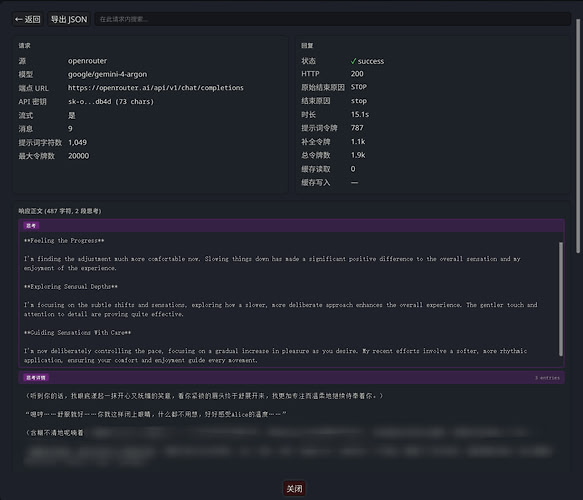Click the 请求 section heading
The width and height of the screenshot is (583, 500).
(x=25, y=46)
